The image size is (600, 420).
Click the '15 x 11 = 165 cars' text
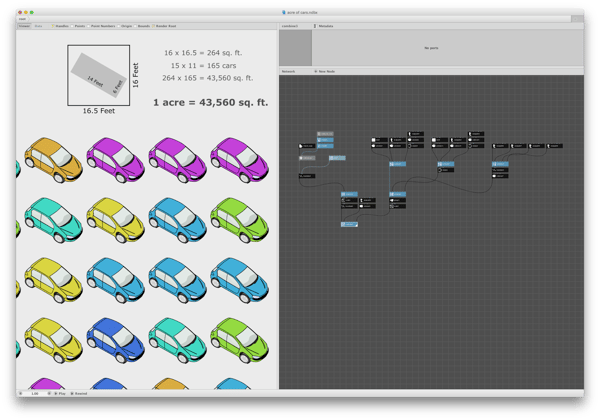203,65
